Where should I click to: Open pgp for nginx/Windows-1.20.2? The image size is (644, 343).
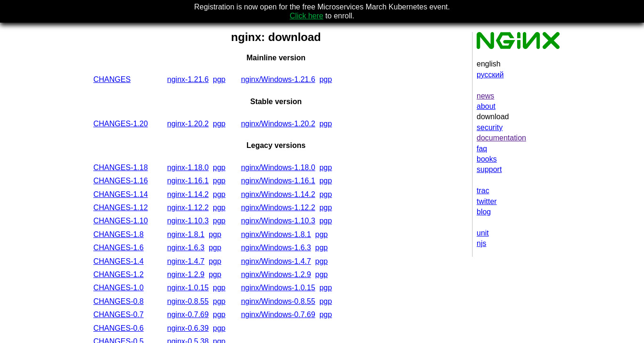coord(326,124)
